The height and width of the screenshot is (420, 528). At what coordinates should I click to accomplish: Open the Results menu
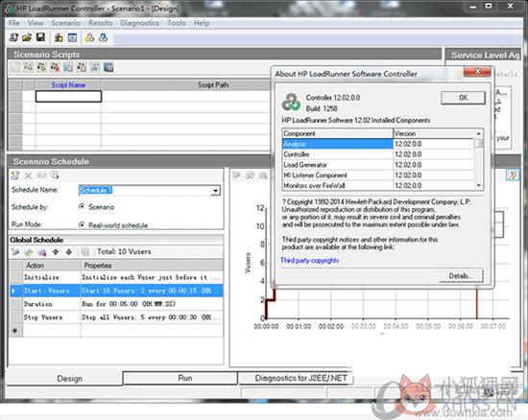pyautogui.click(x=100, y=23)
